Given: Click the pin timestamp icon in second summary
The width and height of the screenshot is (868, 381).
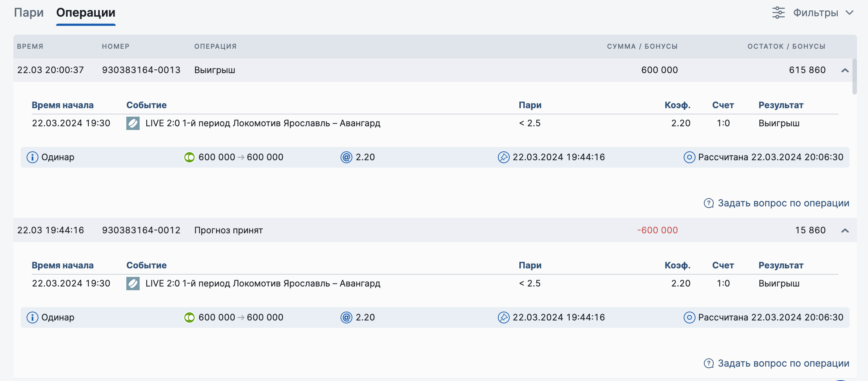Looking at the screenshot, I should (x=503, y=317).
